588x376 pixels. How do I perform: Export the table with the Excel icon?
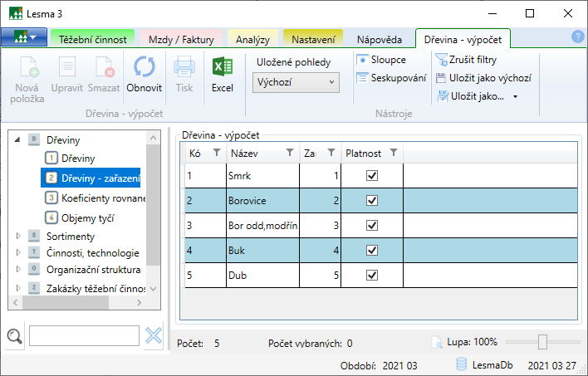[222, 69]
